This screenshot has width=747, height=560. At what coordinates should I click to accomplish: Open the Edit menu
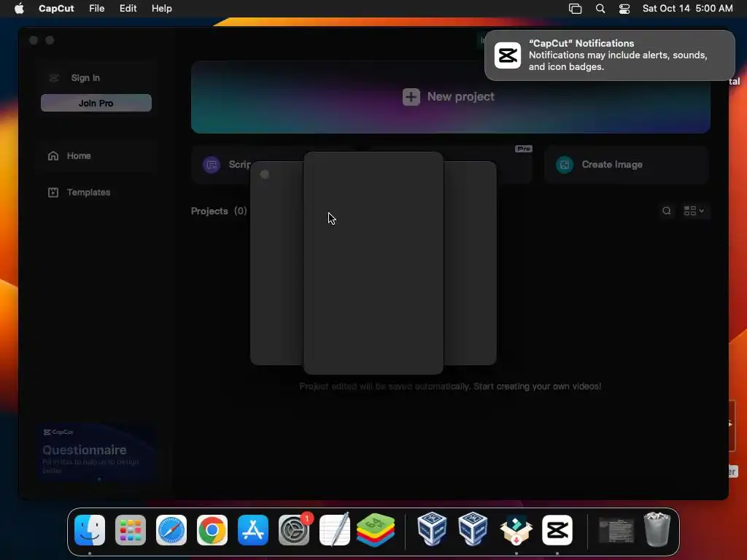(128, 9)
